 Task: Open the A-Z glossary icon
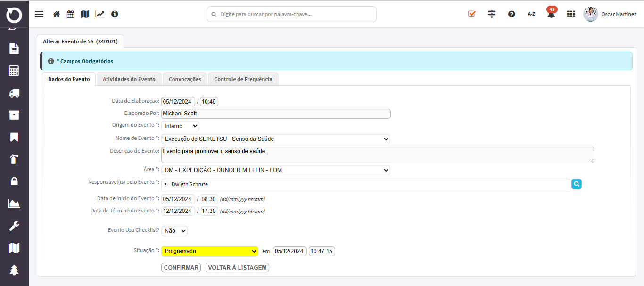tap(531, 14)
